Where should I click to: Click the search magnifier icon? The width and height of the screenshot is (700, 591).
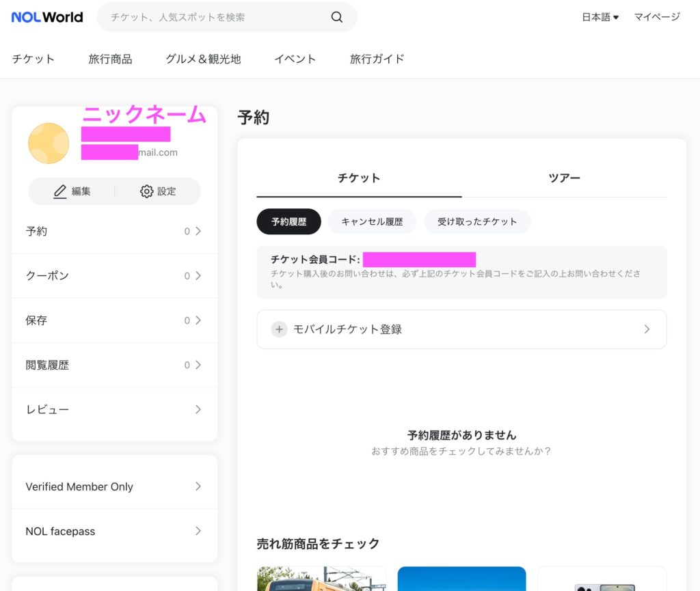tap(336, 17)
